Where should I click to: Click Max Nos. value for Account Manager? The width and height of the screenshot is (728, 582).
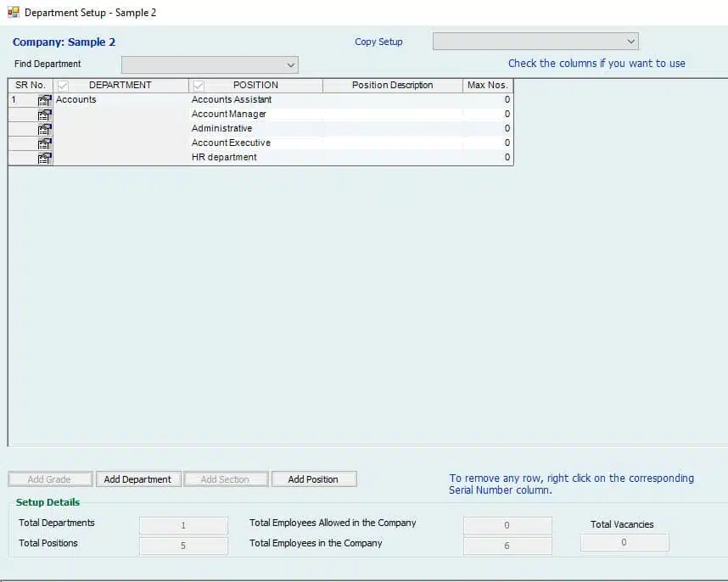(x=488, y=115)
